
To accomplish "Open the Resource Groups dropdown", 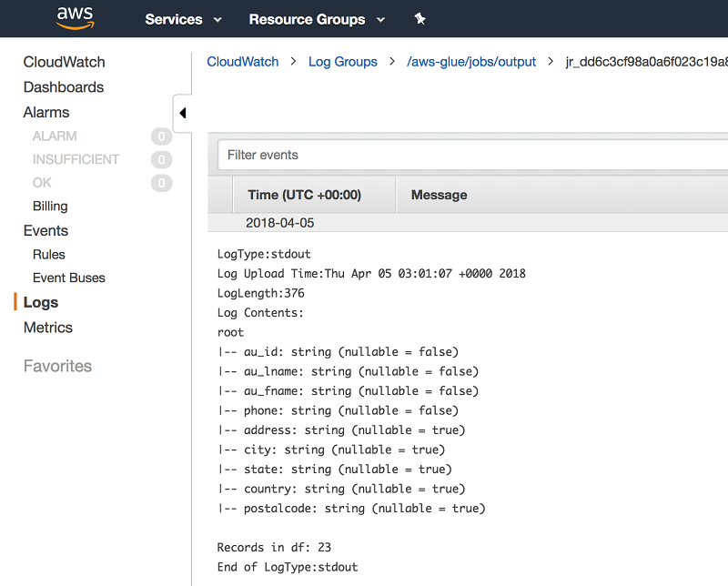I will (317, 19).
